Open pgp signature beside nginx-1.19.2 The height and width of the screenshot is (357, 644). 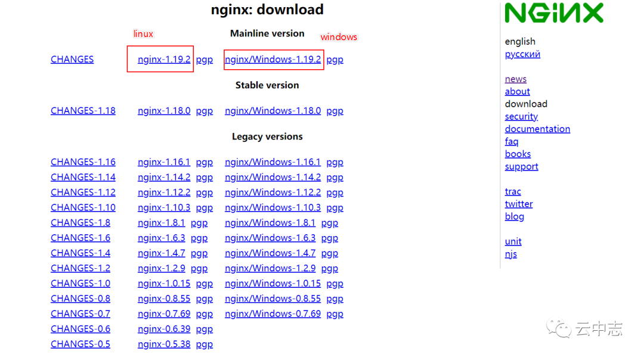205,60
